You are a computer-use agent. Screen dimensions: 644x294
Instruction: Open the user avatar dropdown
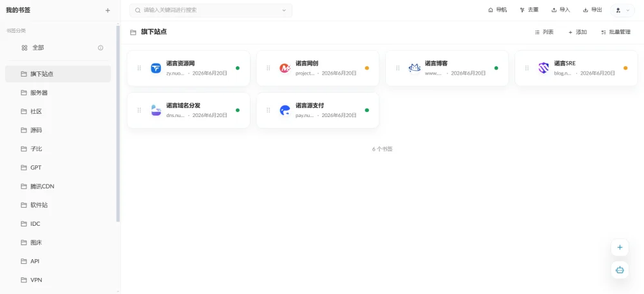pyautogui.click(x=622, y=10)
